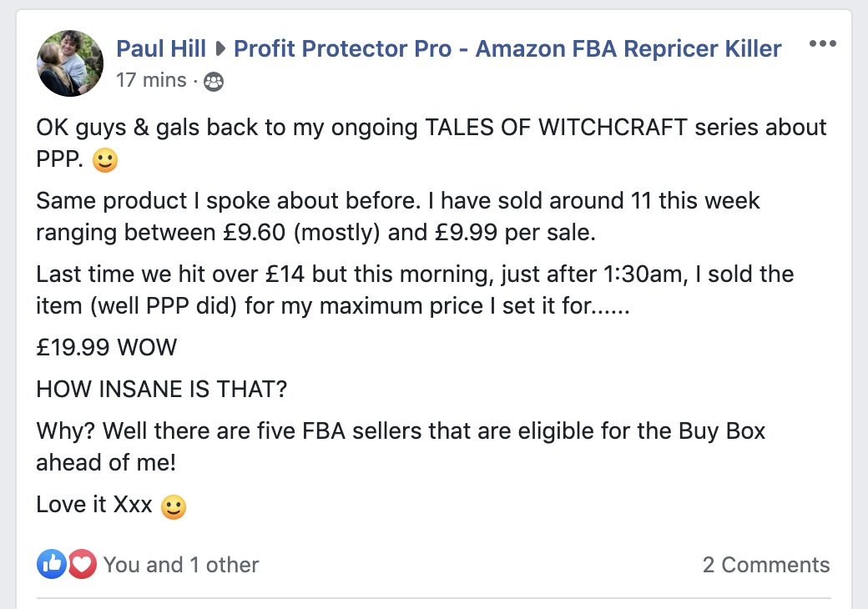Click the heart Love reaction icon
The width and height of the screenshot is (868, 609).
tap(81, 564)
